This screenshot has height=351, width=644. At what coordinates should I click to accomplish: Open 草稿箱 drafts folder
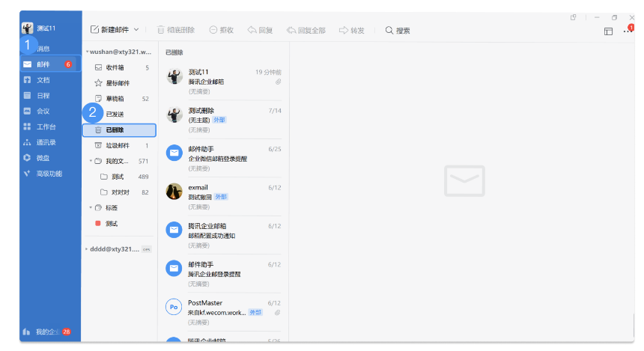pos(119,99)
